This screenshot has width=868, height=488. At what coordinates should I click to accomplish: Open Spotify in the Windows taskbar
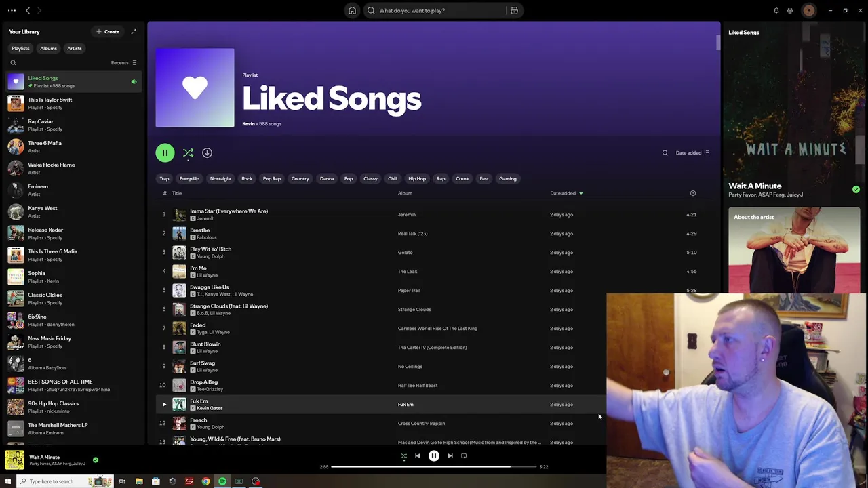click(222, 481)
